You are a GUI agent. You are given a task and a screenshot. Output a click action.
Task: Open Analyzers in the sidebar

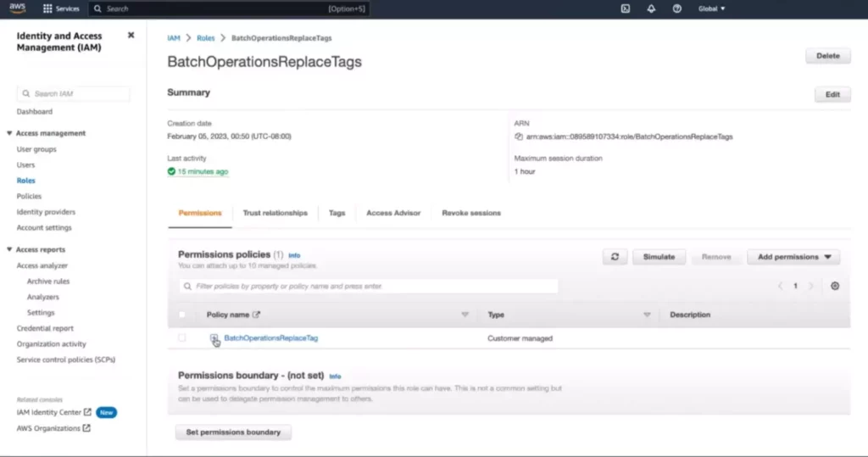[x=42, y=297]
